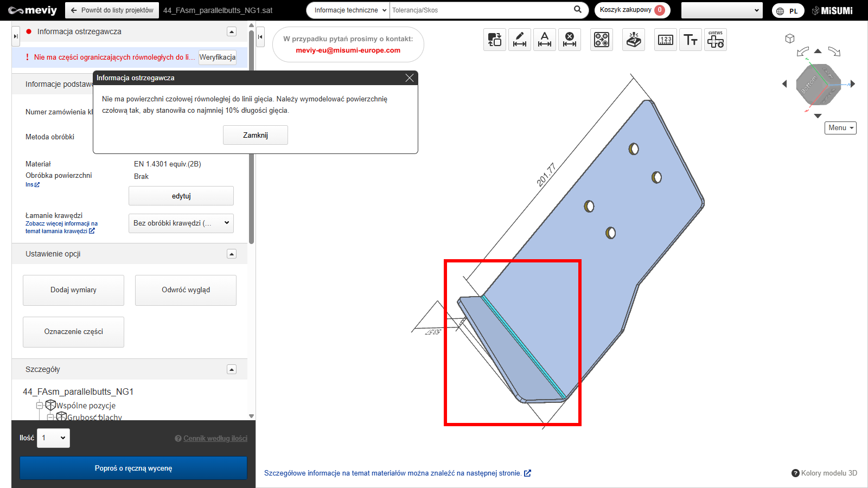
Task: Open the Cennik według ilości link
Action: [215, 439]
